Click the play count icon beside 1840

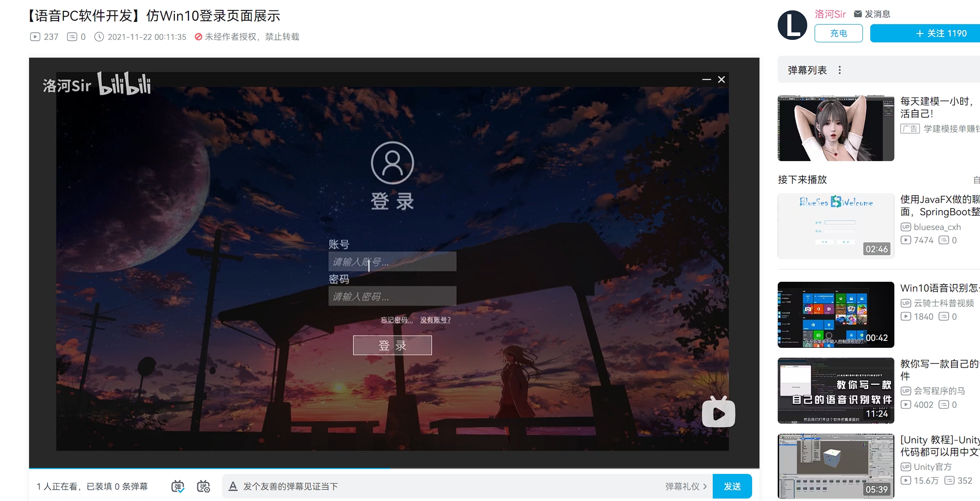(x=906, y=316)
